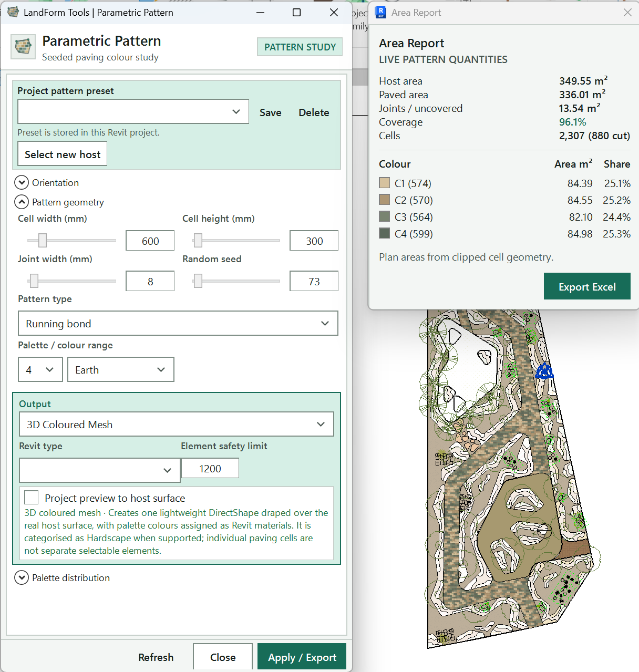Viewport: 639px width, 672px height.
Task: Click the C3 area value 82.10
Action: tap(581, 217)
